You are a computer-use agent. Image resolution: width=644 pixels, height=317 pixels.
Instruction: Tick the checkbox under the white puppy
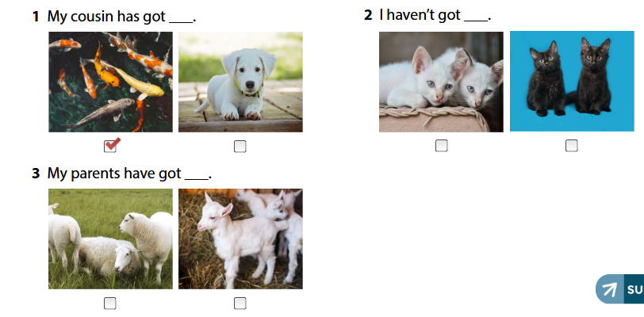[240, 146]
